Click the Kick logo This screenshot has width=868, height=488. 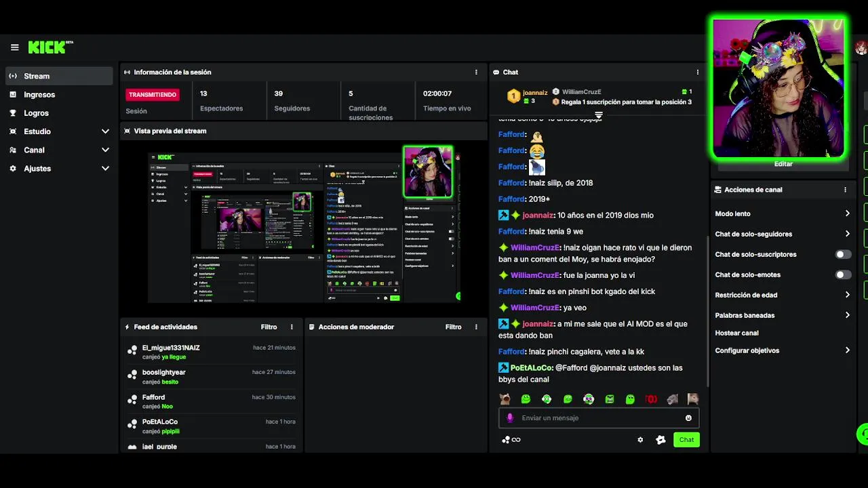tap(50, 47)
